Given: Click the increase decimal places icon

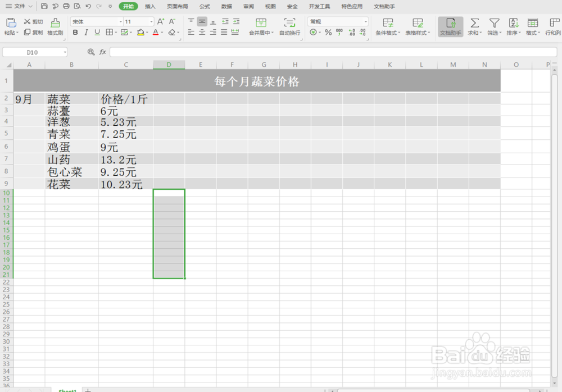Looking at the screenshot, I should pyautogui.click(x=352, y=32).
